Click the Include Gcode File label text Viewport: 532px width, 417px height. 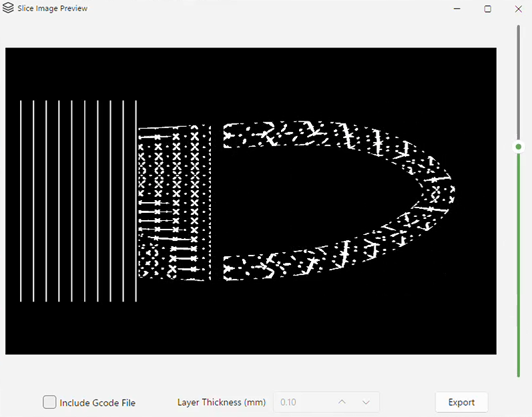pyautogui.click(x=97, y=403)
